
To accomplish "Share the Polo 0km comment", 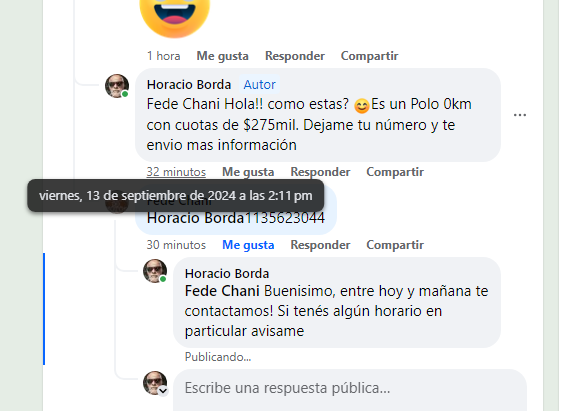I will (395, 172).
